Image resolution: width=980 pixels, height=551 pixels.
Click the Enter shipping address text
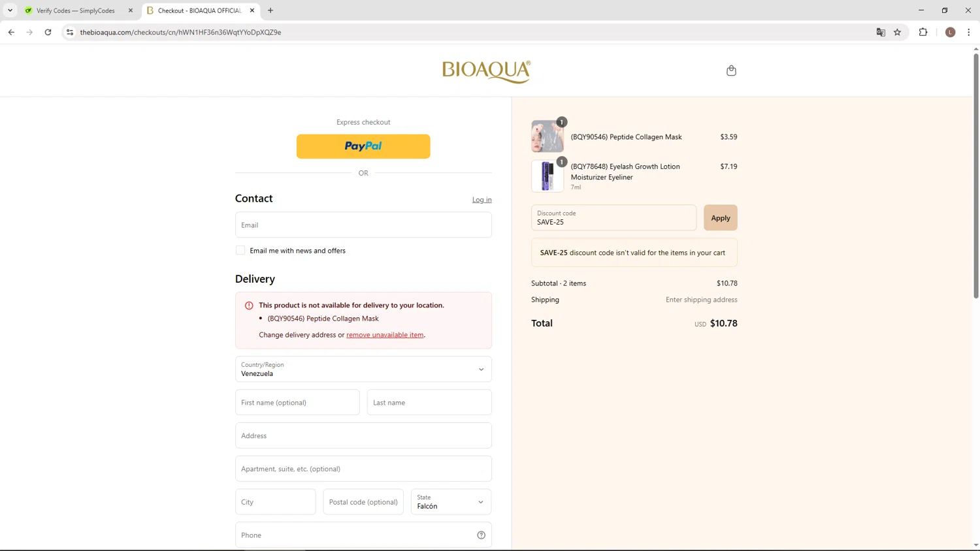point(701,300)
